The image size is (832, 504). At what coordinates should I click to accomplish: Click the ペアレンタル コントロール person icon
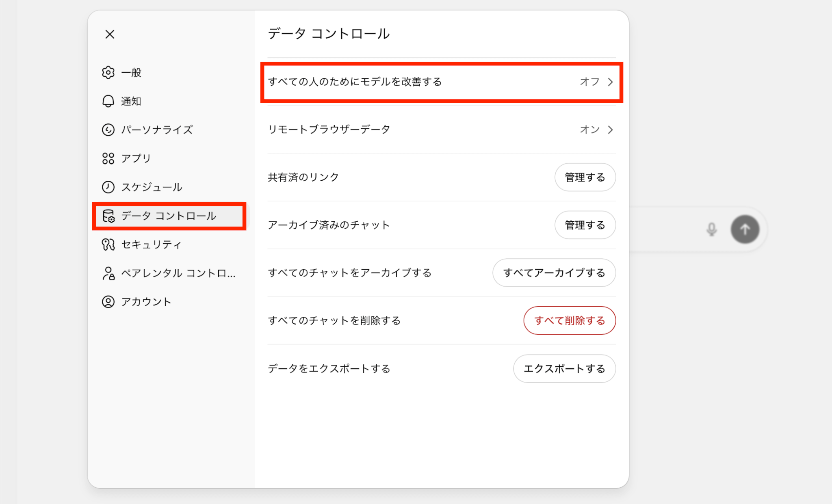[108, 273]
